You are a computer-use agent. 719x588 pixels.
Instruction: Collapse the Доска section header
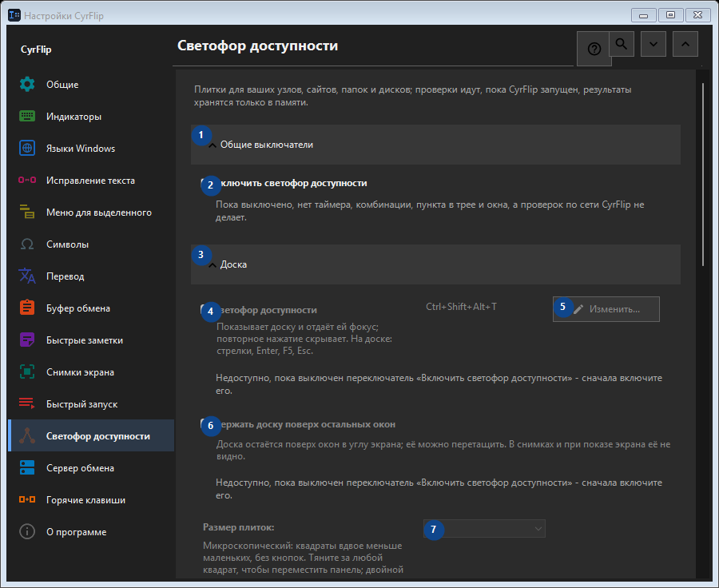click(x=435, y=264)
